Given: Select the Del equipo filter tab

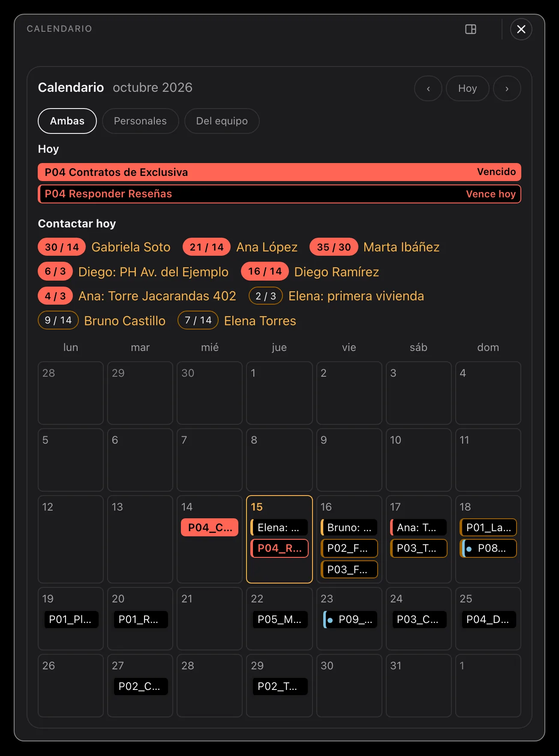Looking at the screenshot, I should coord(222,121).
